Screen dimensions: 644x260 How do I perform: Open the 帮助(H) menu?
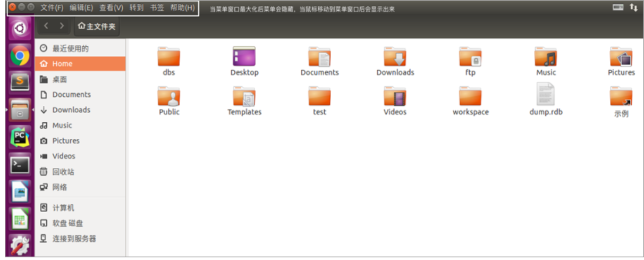click(x=182, y=8)
